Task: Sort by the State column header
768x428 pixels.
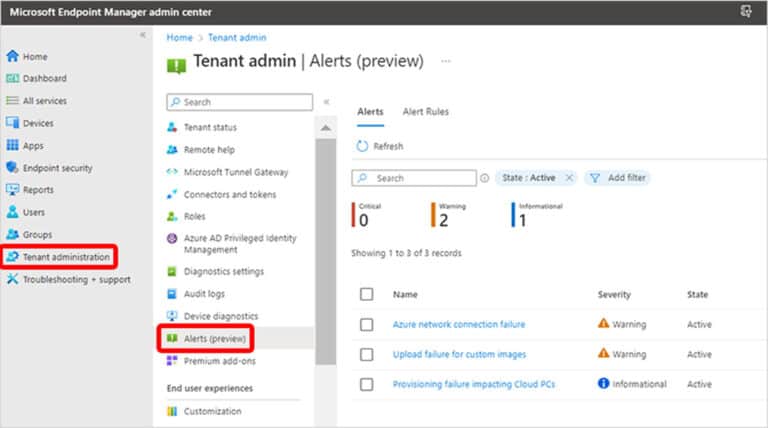Action: 697,294
